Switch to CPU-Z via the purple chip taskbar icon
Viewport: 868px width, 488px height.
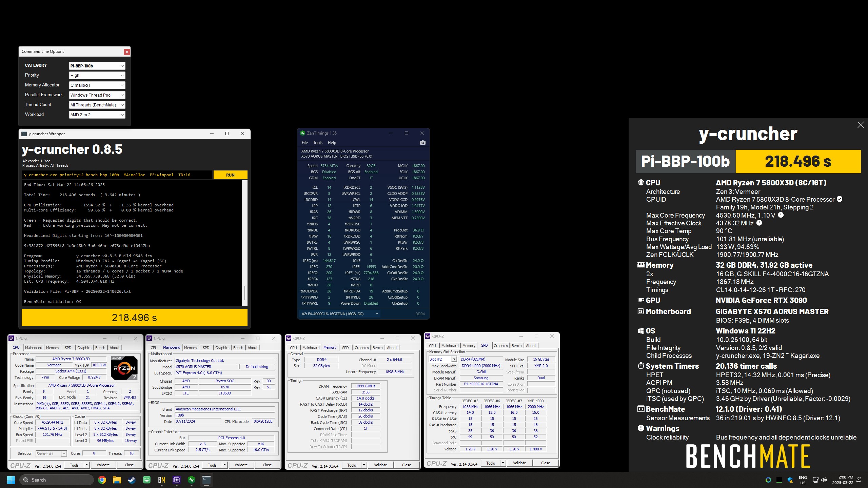[x=177, y=480]
